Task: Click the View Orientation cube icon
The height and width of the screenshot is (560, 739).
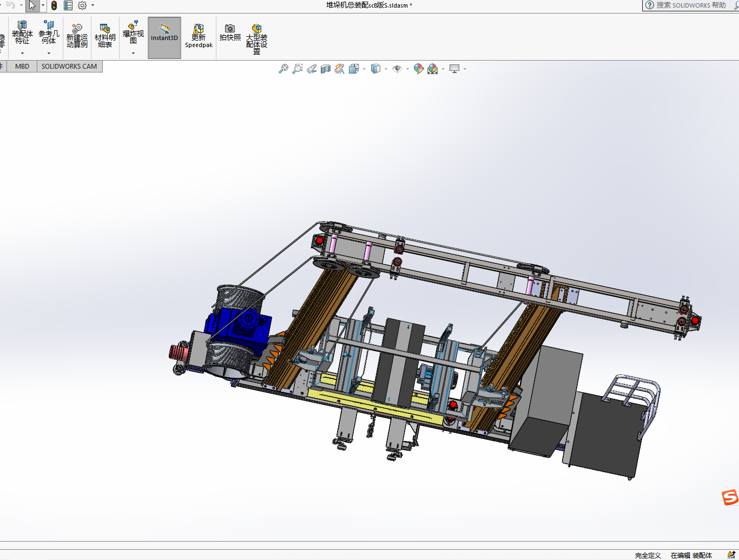Action: (354, 69)
